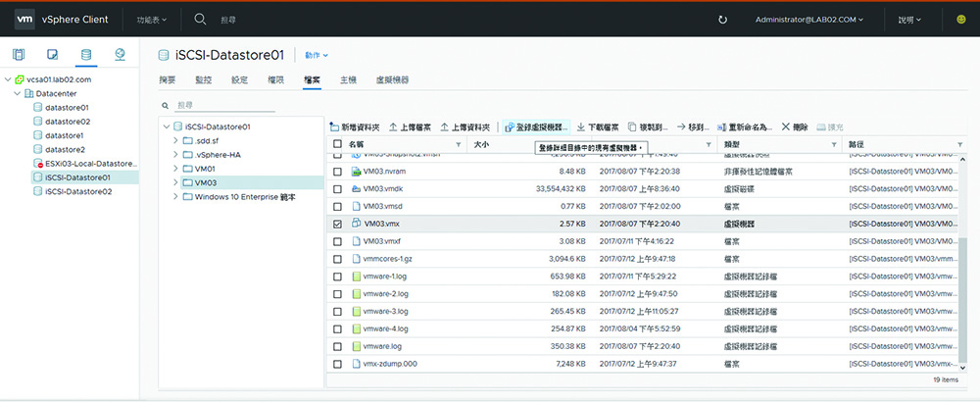The height and width of the screenshot is (403, 980).
Task: Expand the VM01 folder
Action: pyautogui.click(x=175, y=169)
